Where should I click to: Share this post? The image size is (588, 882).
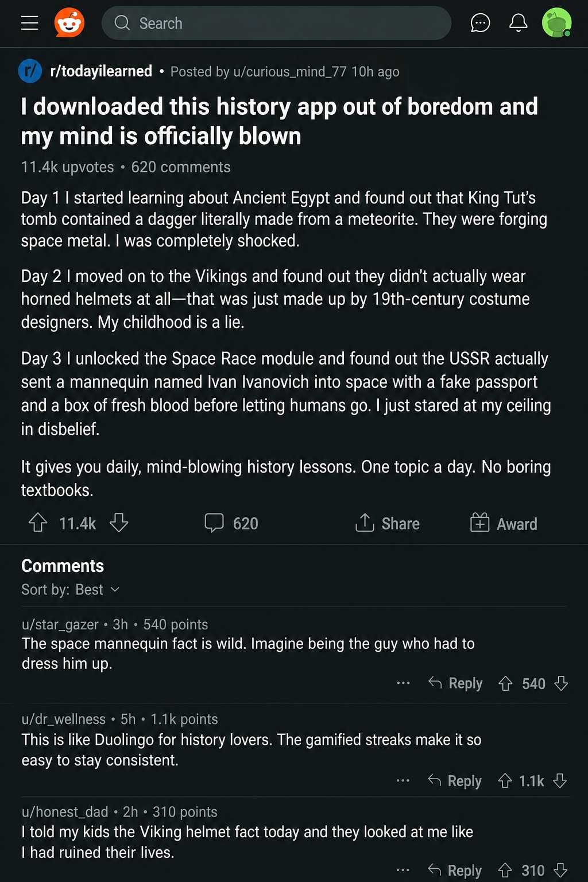(x=388, y=523)
